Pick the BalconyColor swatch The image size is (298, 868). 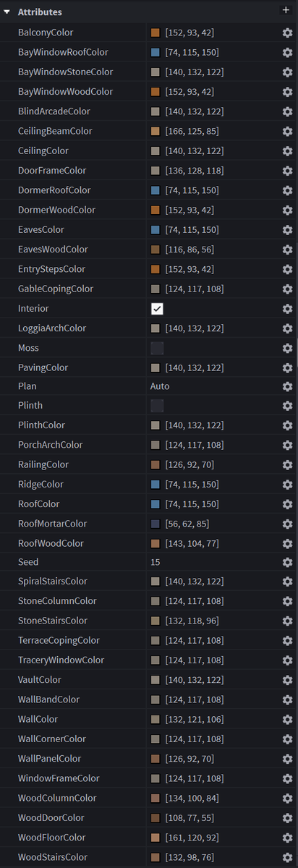[156, 33]
